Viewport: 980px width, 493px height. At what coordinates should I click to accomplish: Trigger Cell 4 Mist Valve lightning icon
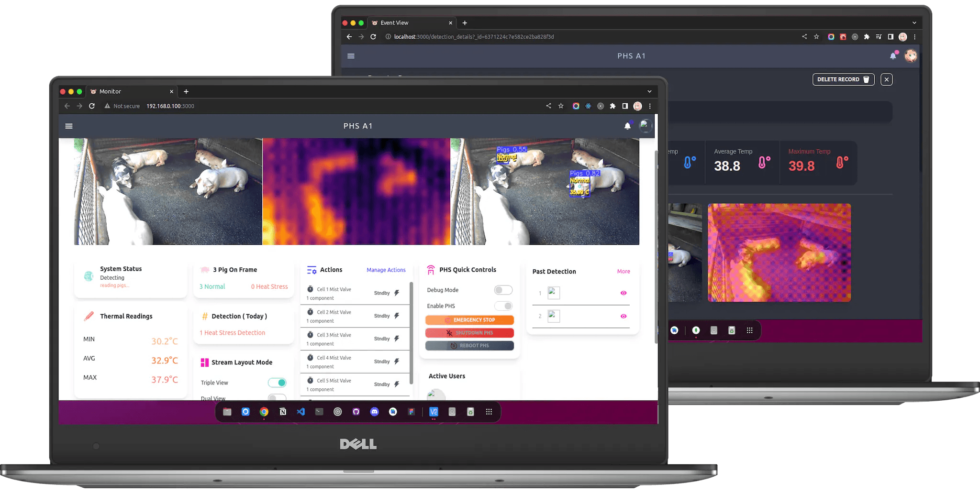tap(397, 362)
